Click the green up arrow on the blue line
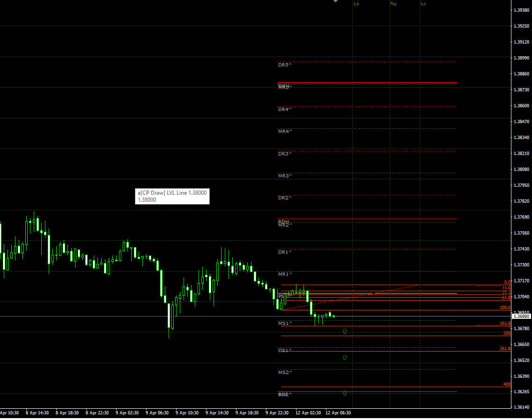Image resolution: width=532 pixels, height=419 pixels. (x=345, y=392)
